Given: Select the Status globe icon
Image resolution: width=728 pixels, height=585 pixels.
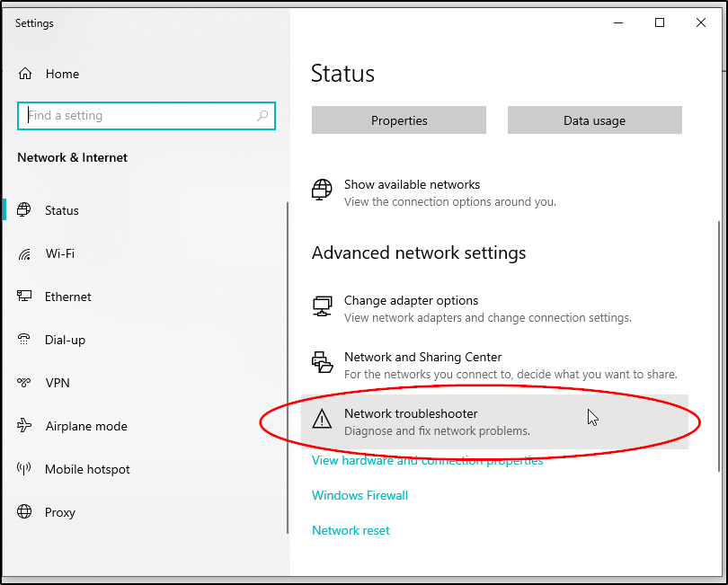Looking at the screenshot, I should click(x=24, y=210).
